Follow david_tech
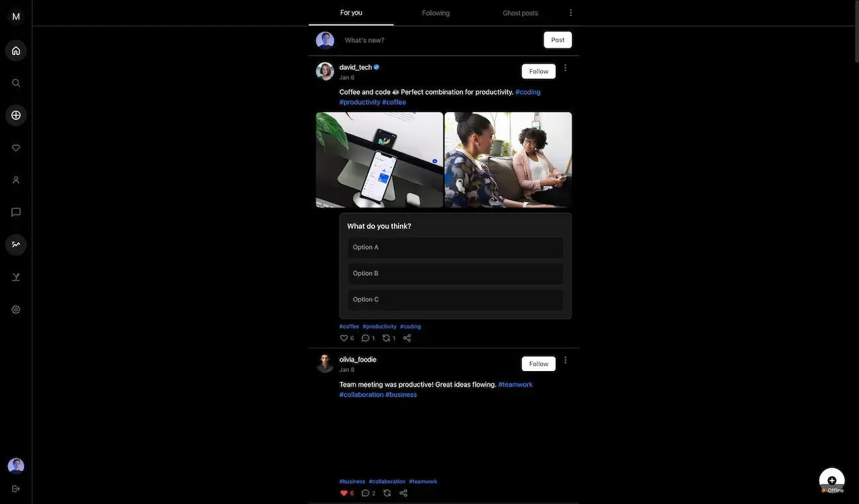 [539, 71]
